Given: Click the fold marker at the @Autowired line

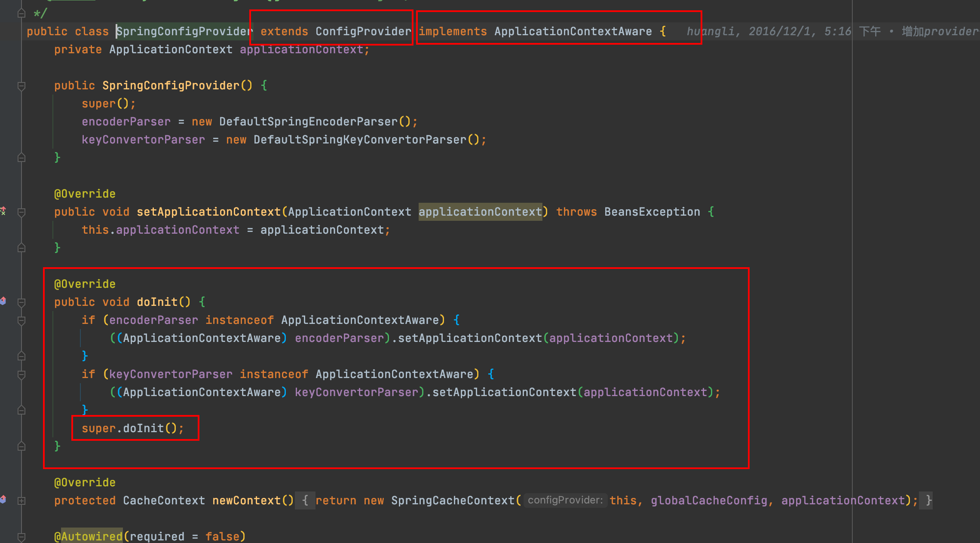Looking at the screenshot, I should tap(21, 537).
